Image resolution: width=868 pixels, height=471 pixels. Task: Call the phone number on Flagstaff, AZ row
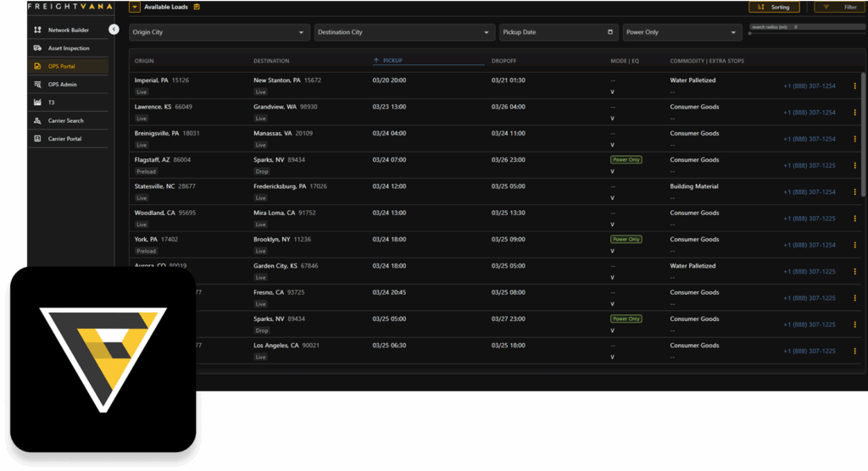(x=810, y=165)
